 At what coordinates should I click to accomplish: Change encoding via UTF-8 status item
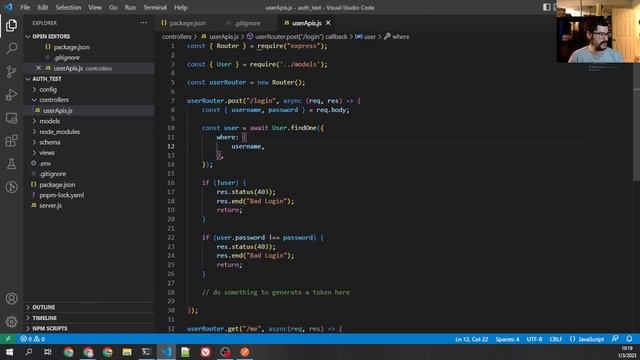[x=534, y=339]
